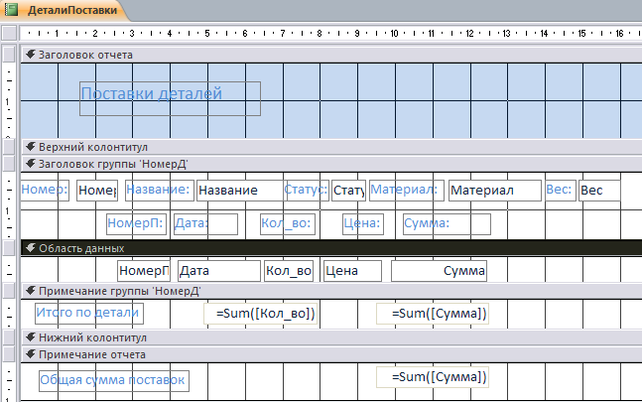Select the Область данных section bar
This screenshot has width=642, height=402.
331,248
